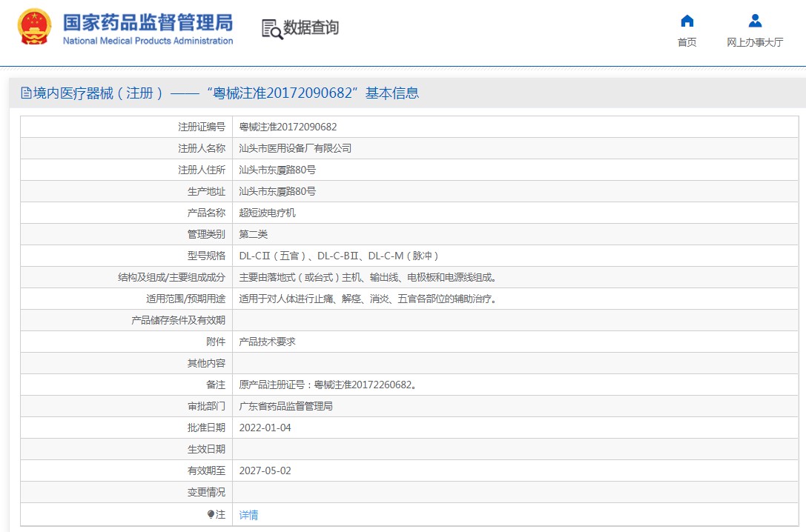Click the 生效日期 row label

206,449
